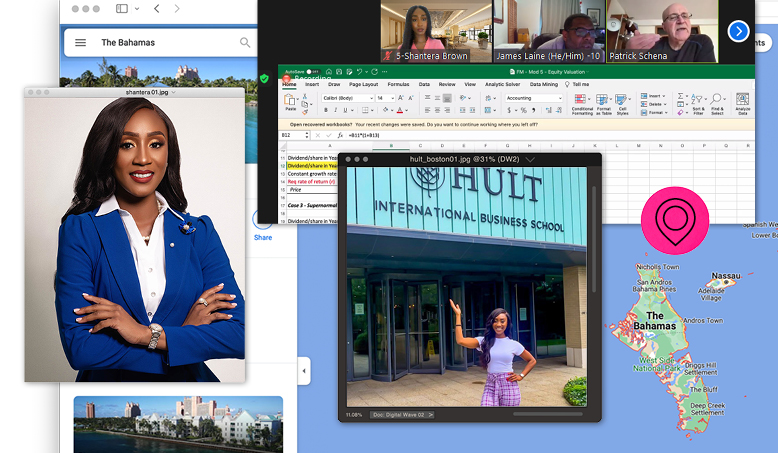778x453 pixels.
Task: Click the Name Box showing B12
Action: (x=295, y=135)
